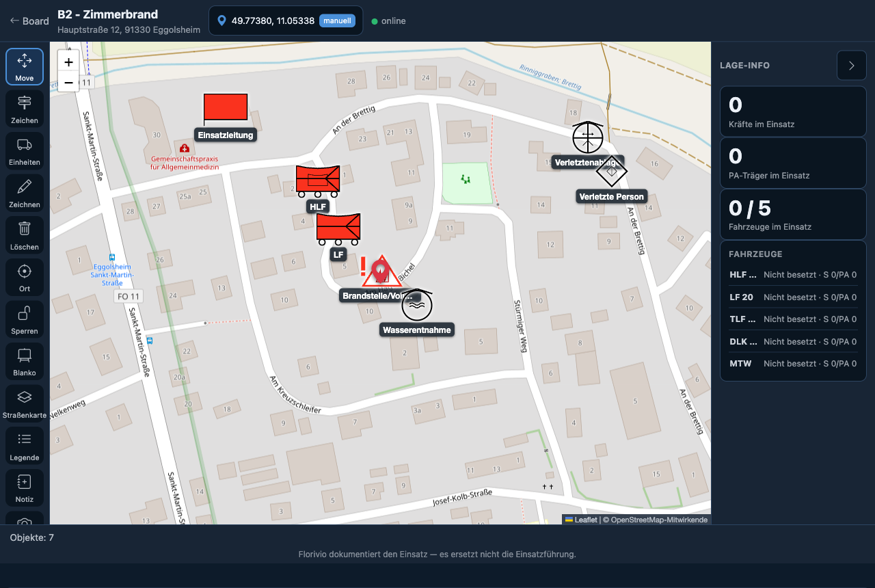Add a Notiz note

25,488
